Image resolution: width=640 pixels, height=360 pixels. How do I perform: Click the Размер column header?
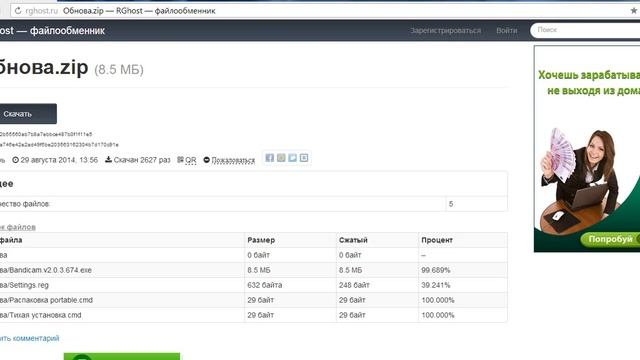click(x=261, y=240)
